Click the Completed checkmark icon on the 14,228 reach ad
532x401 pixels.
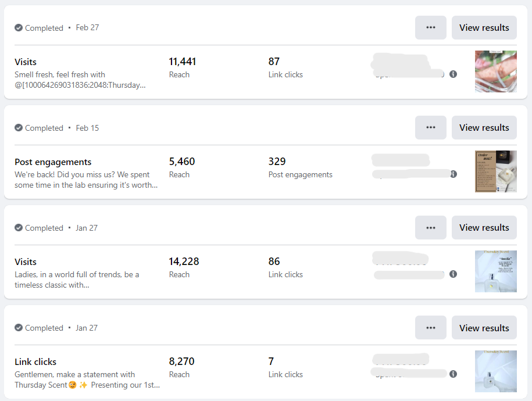pos(19,228)
